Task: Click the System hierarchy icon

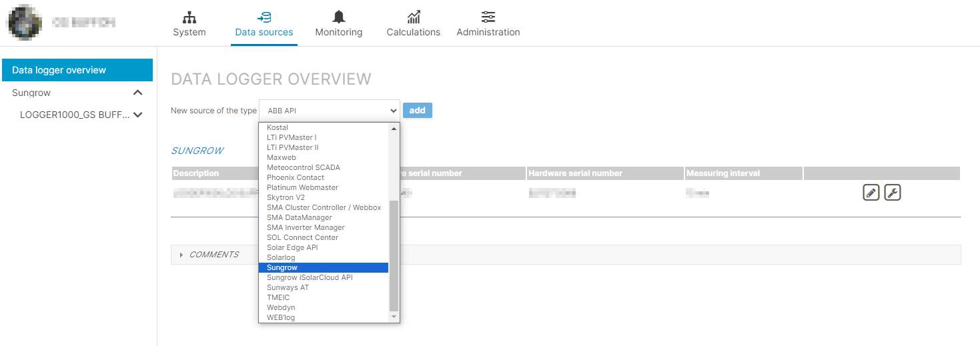Action: click(x=189, y=17)
